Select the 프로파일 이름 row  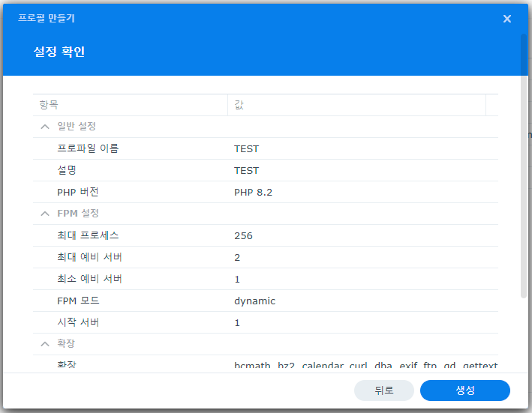click(88, 148)
